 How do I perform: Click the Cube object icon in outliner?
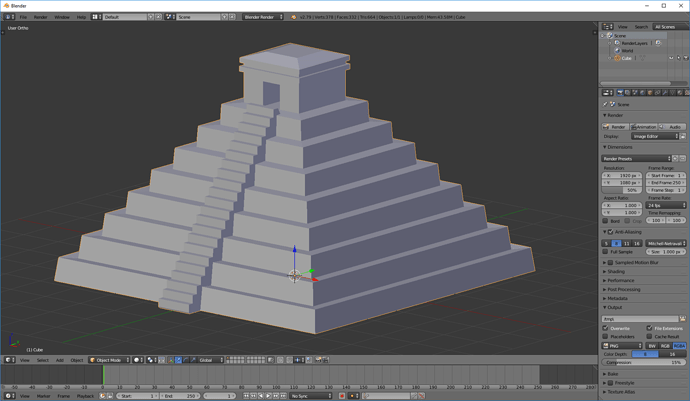(x=617, y=58)
